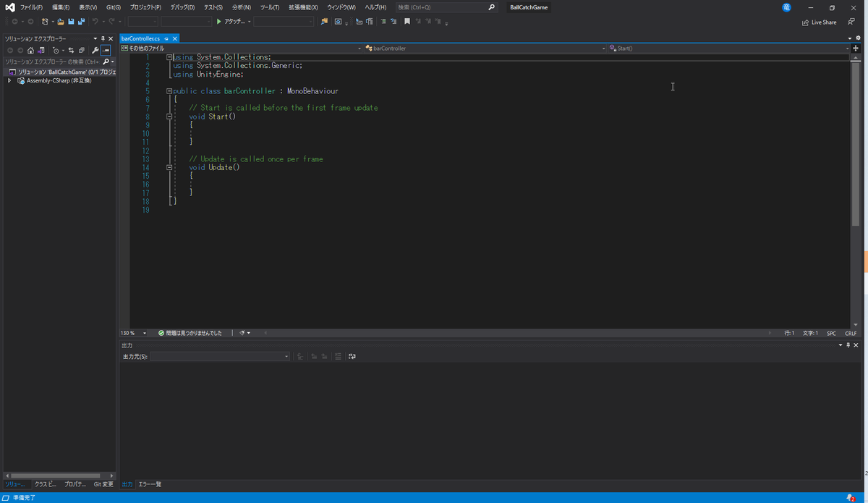Image resolution: width=868 pixels, height=503 pixels.
Task: Click the Toggle Word Wrap icon in Output
Action: pyautogui.click(x=352, y=356)
